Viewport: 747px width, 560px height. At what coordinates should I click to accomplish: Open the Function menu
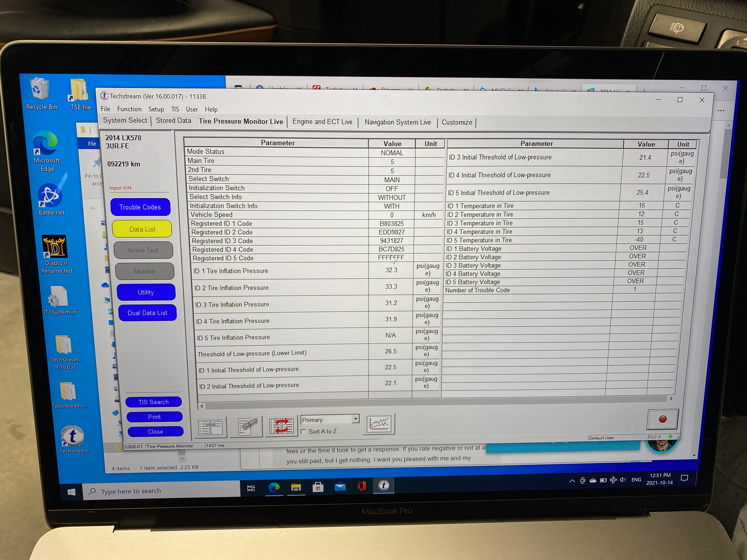[x=129, y=109]
